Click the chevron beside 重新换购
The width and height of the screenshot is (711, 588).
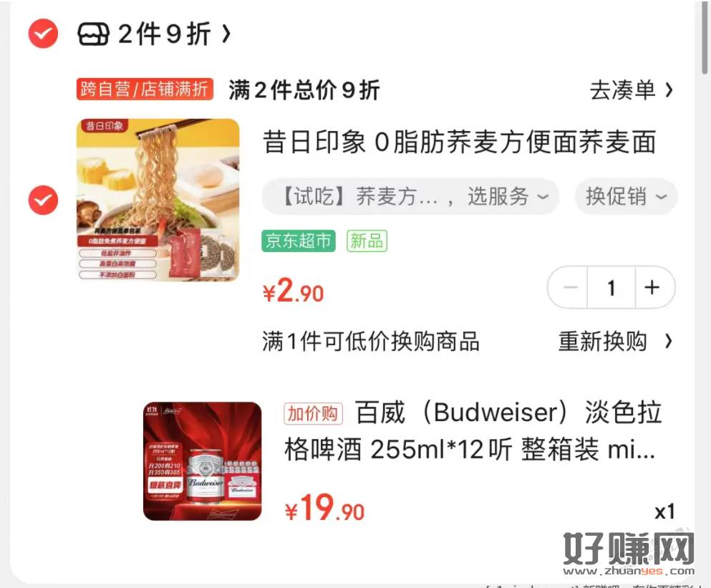coord(668,341)
